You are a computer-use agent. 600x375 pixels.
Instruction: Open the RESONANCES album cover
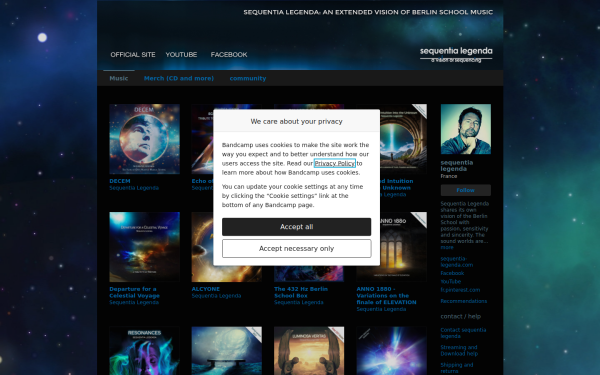pyautogui.click(x=145, y=351)
